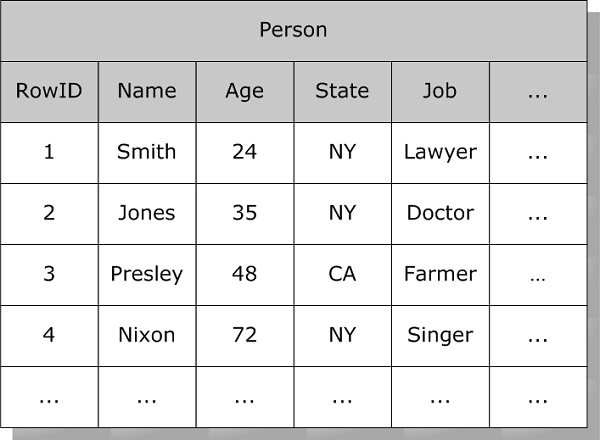Select the RowID column header

[49, 91]
